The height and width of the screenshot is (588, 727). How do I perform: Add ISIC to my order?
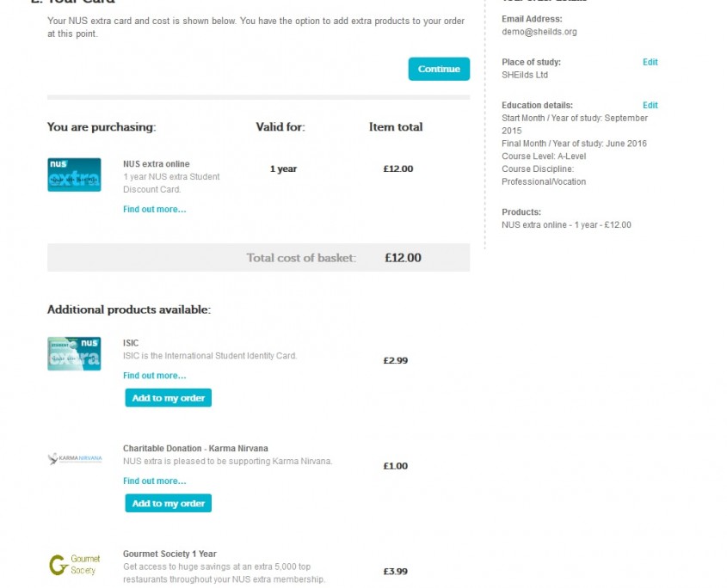coord(169,398)
